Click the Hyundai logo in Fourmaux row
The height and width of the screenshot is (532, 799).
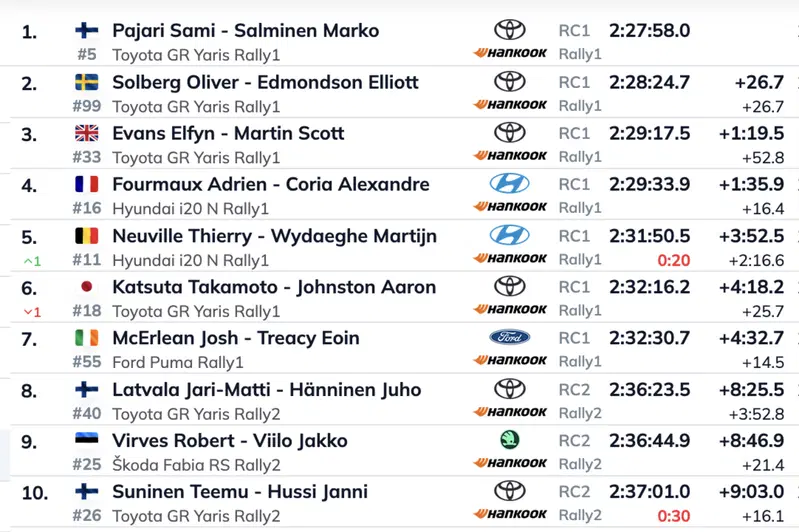click(510, 184)
